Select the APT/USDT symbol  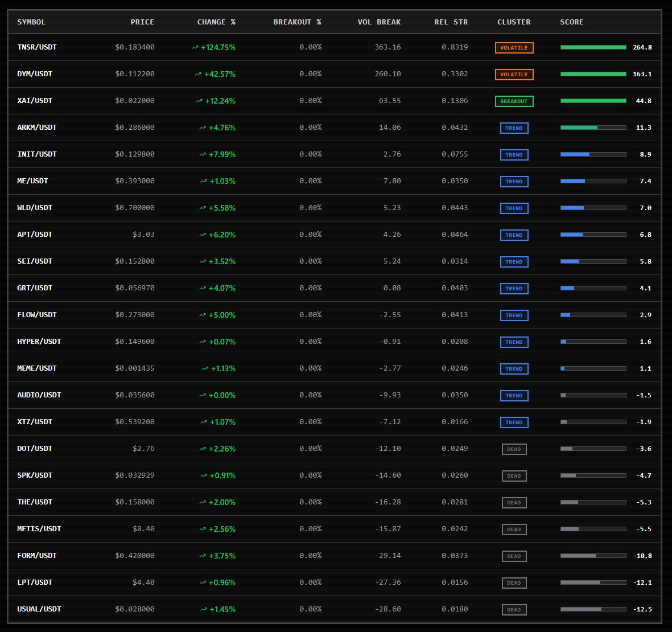coord(35,235)
